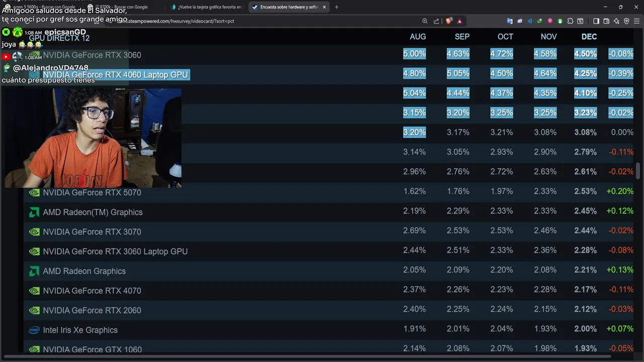The image size is (644, 362).
Task: Click the webcam overlay of the streamer
Action: pos(93,138)
